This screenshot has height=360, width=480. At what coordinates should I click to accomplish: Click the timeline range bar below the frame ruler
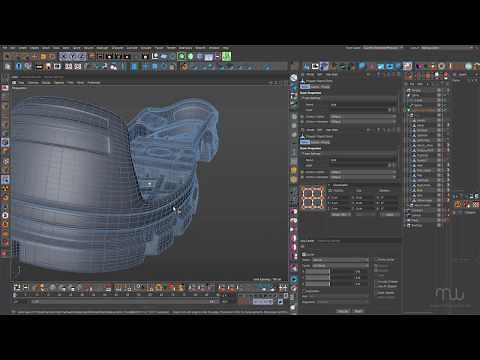coord(125,301)
